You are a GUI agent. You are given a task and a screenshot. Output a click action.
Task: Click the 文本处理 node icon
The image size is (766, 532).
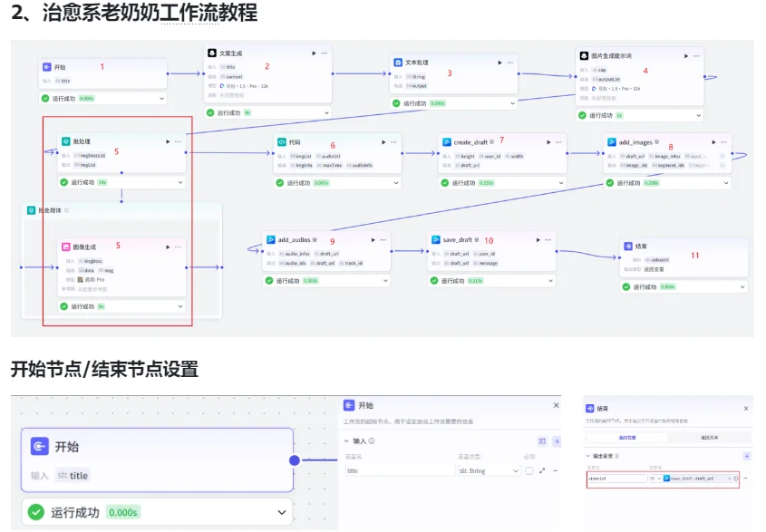pyautogui.click(x=398, y=63)
